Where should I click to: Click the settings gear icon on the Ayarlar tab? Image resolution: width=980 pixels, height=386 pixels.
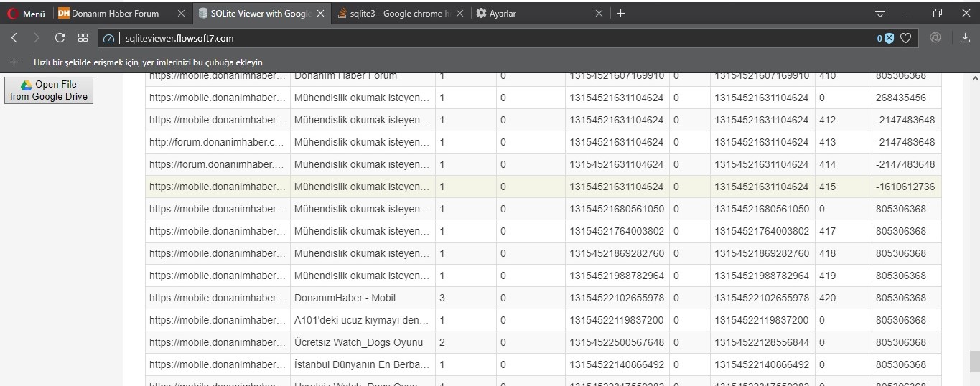click(x=481, y=14)
